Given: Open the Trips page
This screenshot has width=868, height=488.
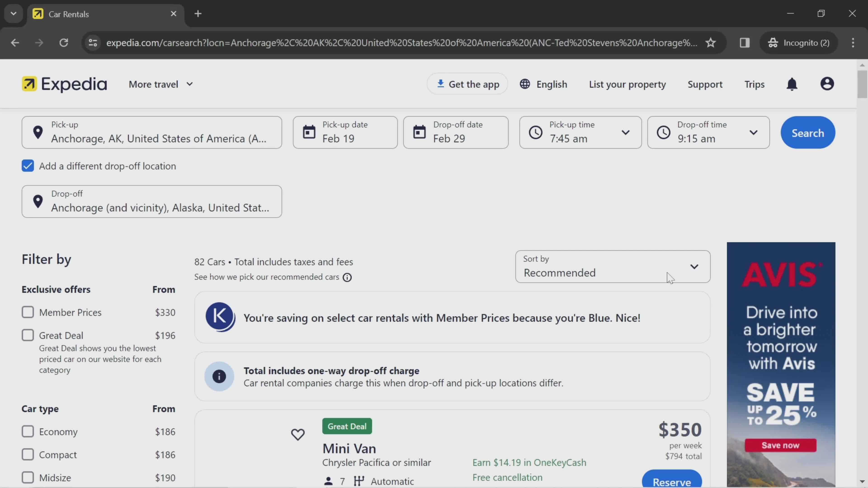Looking at the screenshot, I should [x=754, y=84].
